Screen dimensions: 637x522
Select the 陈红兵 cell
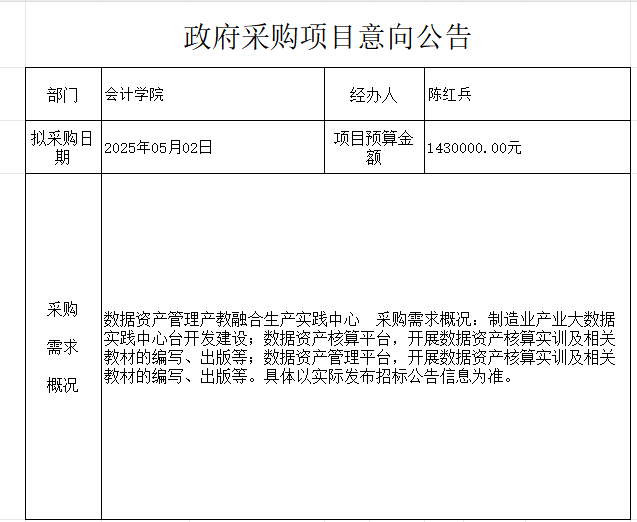tap(528, 94)
